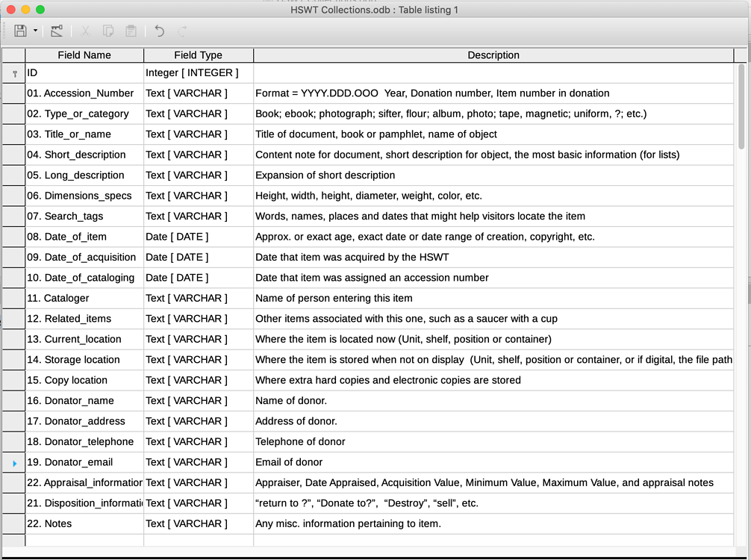Image resolution: width=751 pixels, height=560 pixels.
Task: Click the Copy icon in the toolbar
Action: point(107,31)
